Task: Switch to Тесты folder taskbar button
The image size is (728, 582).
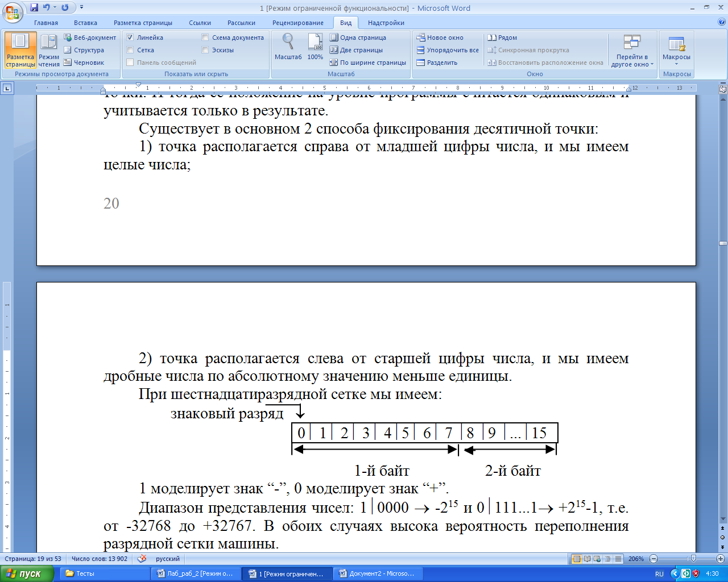Action: [x=104, y=573]
